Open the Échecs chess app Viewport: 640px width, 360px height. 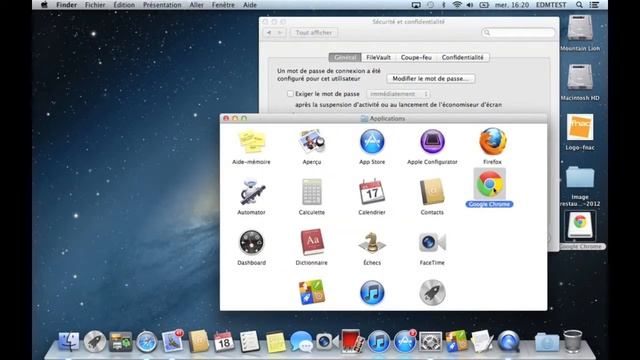(x=372, y=242)
